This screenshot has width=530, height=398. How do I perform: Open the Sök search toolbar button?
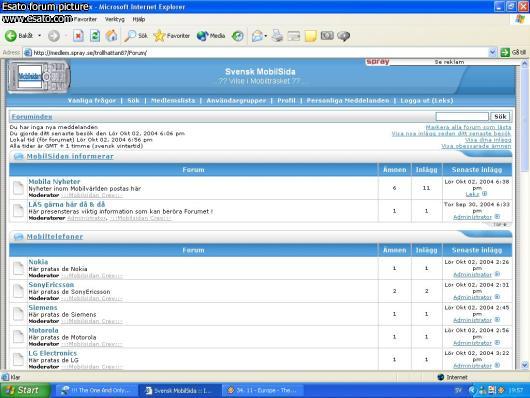pos(136,36)
